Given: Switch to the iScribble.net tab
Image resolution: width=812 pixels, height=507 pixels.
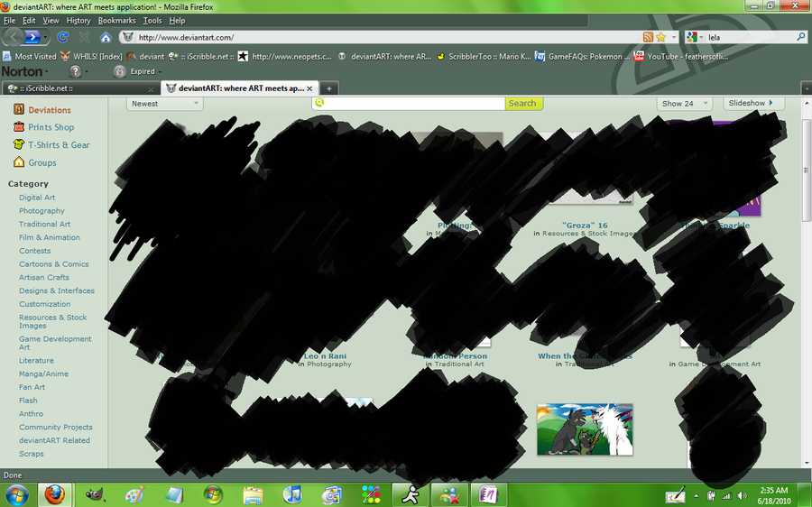Looking at the screenshot, I should tap(80, 88).
